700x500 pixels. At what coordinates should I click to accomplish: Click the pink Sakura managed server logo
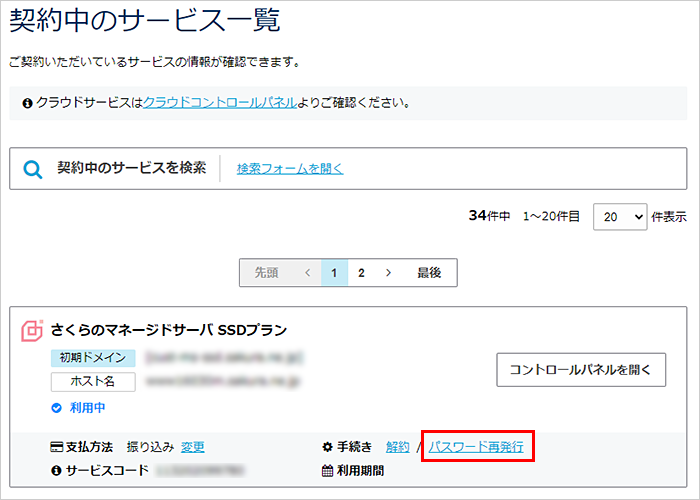(32, 330)
